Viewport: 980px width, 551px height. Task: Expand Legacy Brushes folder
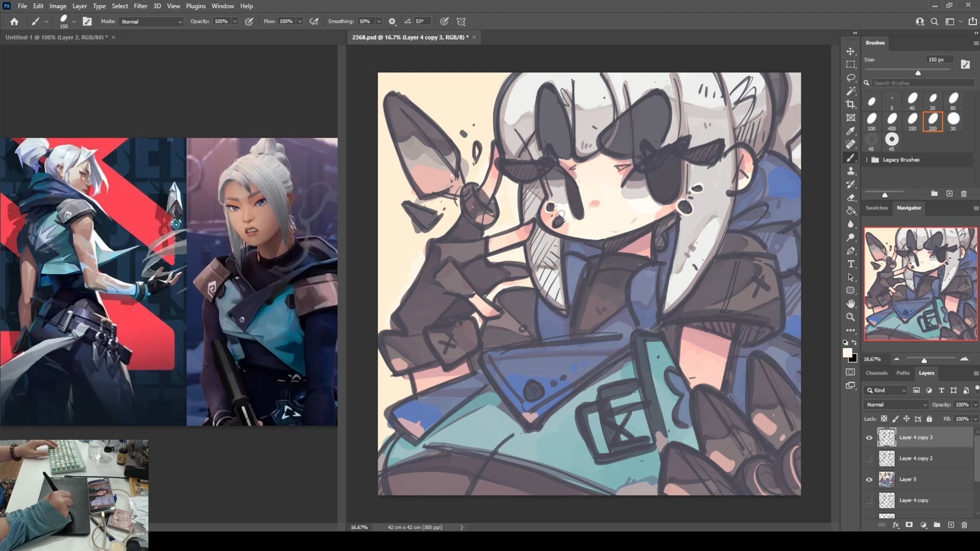[x=867, y=160]
